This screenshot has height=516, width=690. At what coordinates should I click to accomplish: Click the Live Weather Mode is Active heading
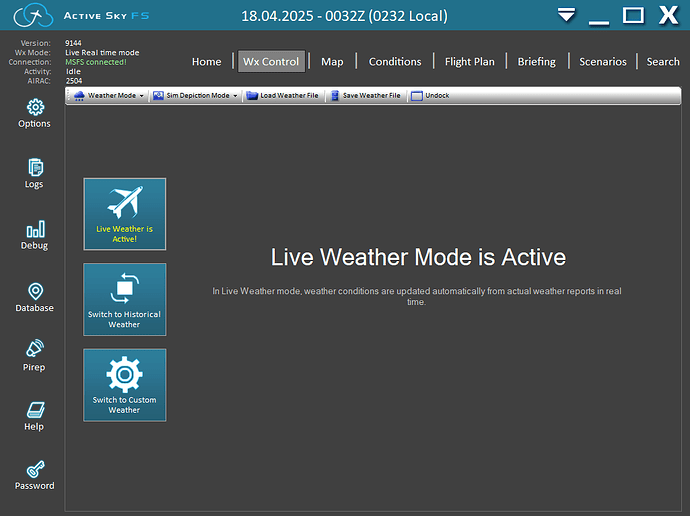418,257
